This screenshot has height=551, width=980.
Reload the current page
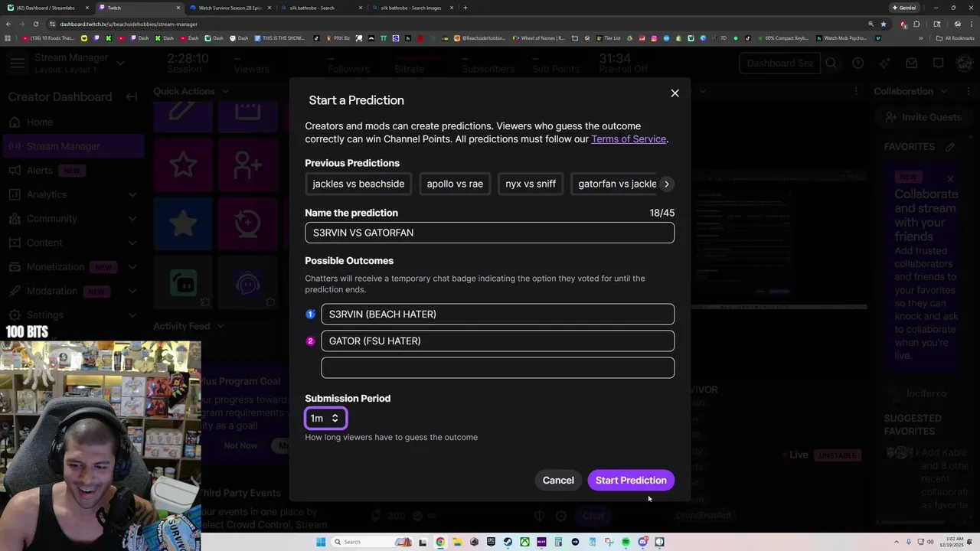click(36, 24)
